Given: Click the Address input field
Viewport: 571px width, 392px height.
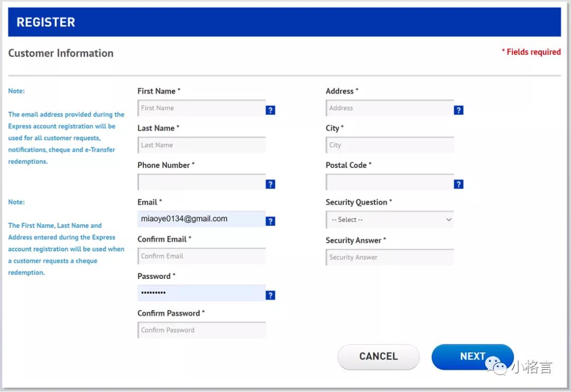Looking at the screenshot, I should (390, 108).
